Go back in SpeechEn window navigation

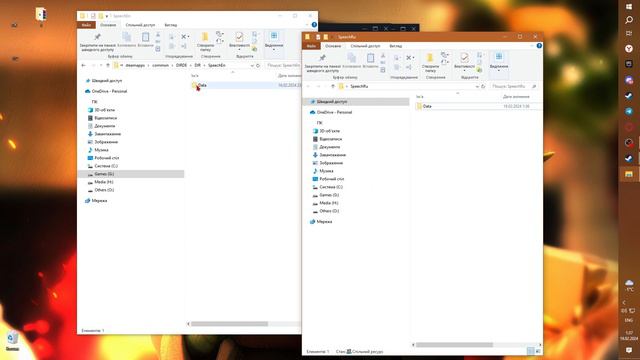coord(84,65)
